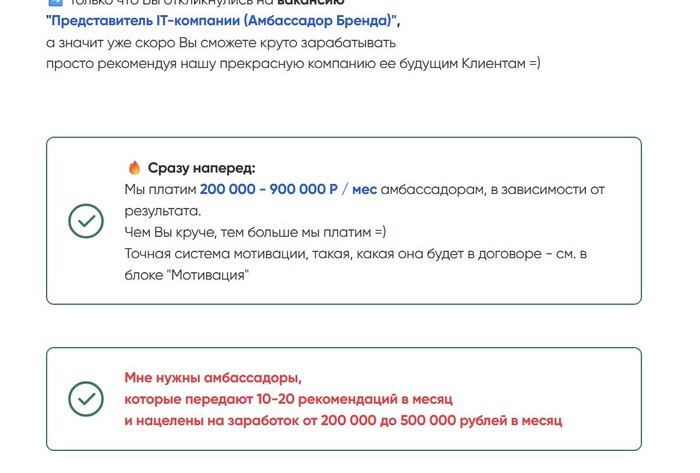Click the bold word "вакансию" at the top
The width and height of the screenshot is (700, 473).
point(310,3)
